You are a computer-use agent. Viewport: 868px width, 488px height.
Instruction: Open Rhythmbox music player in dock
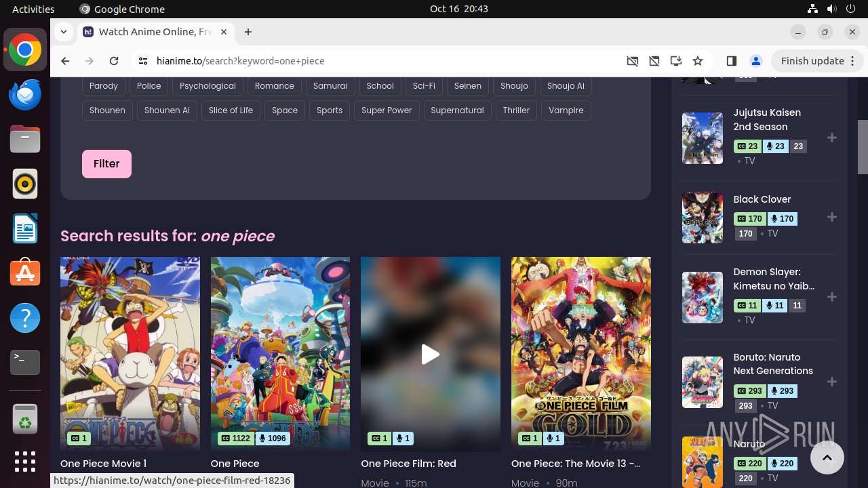pos(25,184)
